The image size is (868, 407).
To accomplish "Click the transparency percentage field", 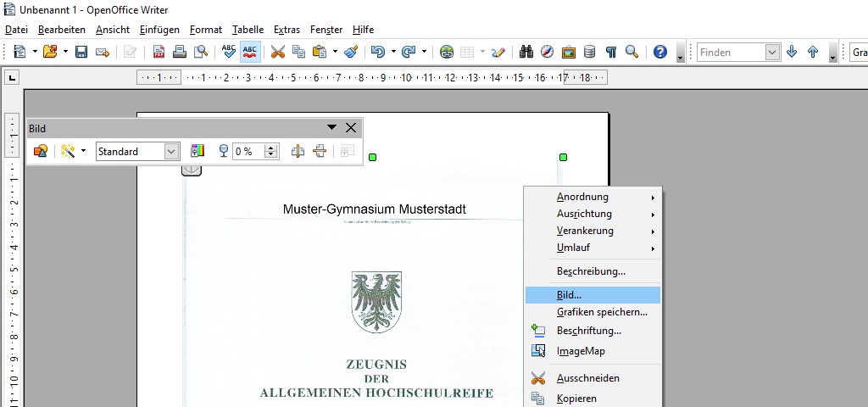I will pyautogui.click(x=248, y=151).
